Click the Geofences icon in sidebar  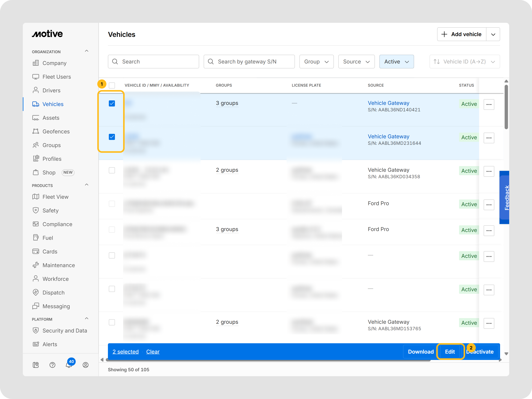(x=36, y=131)
